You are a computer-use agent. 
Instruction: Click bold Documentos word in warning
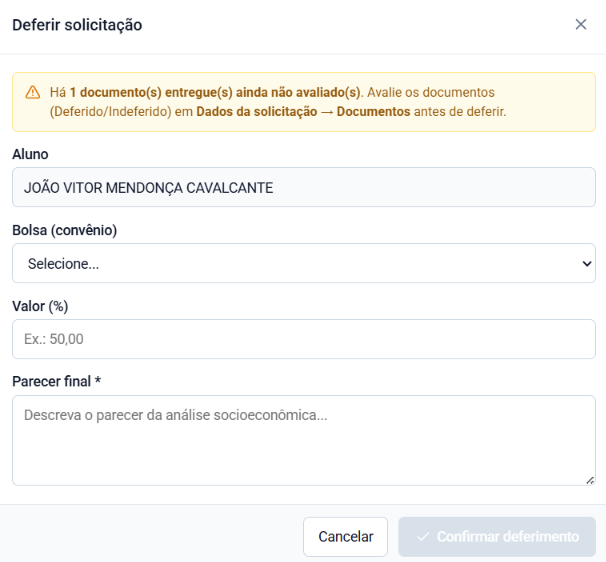click(373, 112)
